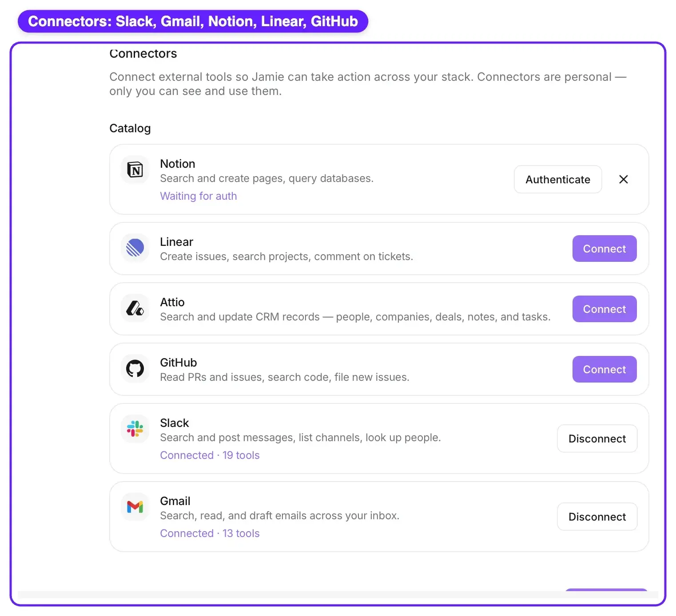
Task: Click 'Search and update CRM records' description
Action: [355, 317]
